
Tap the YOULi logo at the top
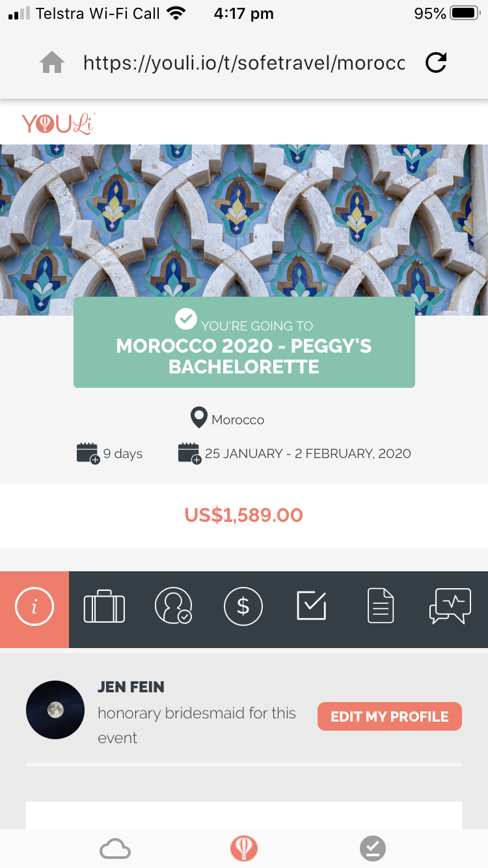pyautogui.click(x=59, y=123)
